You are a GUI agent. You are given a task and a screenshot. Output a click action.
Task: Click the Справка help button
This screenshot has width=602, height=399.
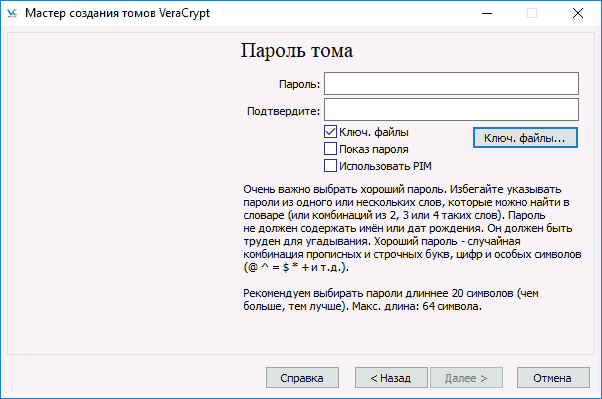[302, 378]
